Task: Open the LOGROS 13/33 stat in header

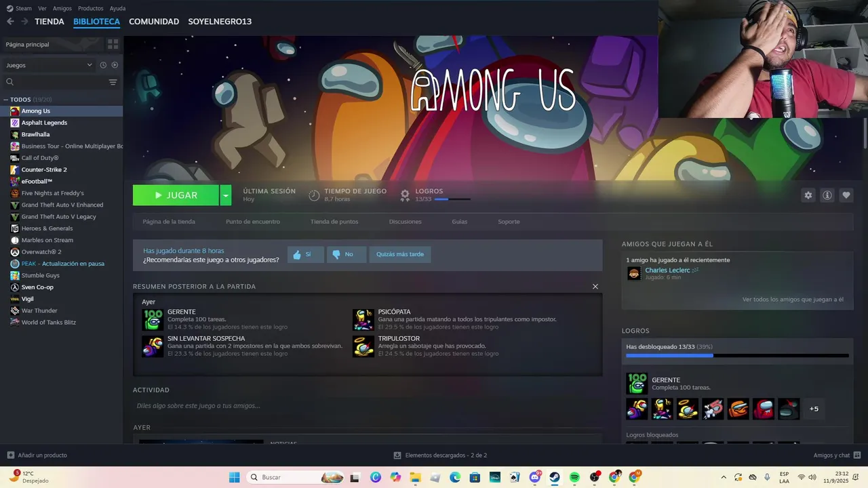Action: click(x=435, y=195)
